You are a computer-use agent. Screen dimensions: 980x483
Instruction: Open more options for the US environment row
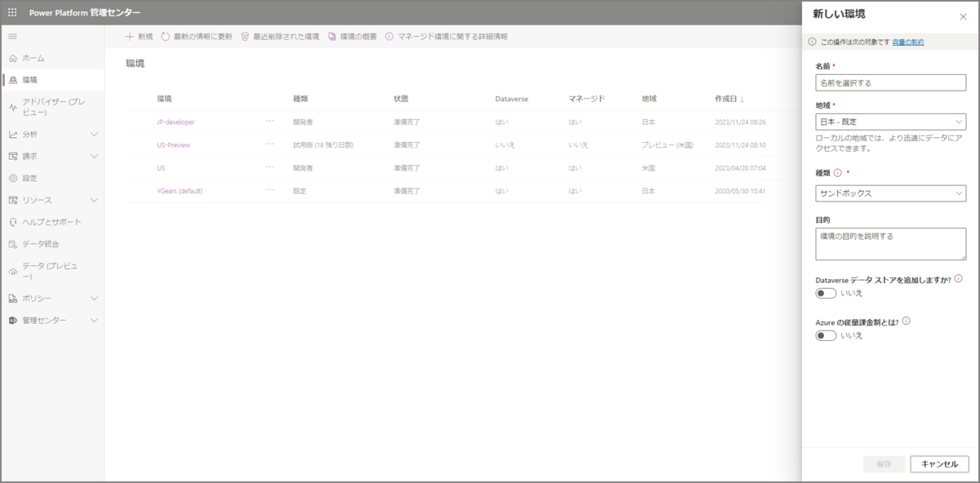[x=270, y=167]
